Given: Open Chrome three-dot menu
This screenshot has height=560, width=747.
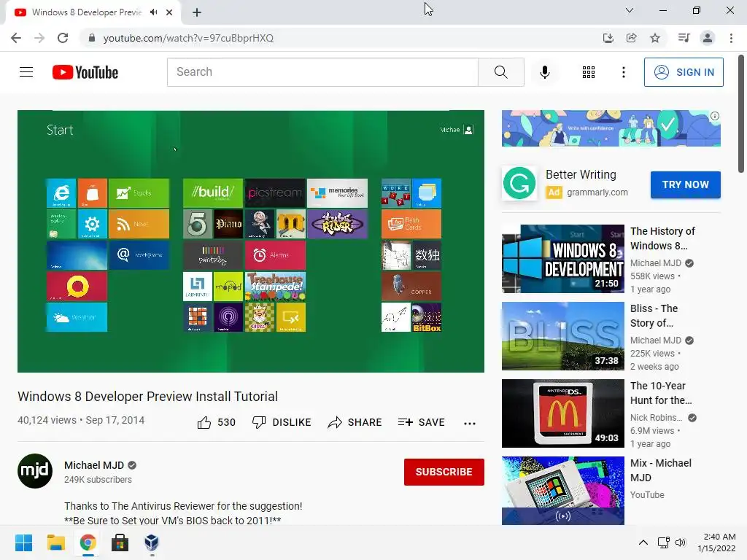Looking at the screenshot, I should coord(731,38).
